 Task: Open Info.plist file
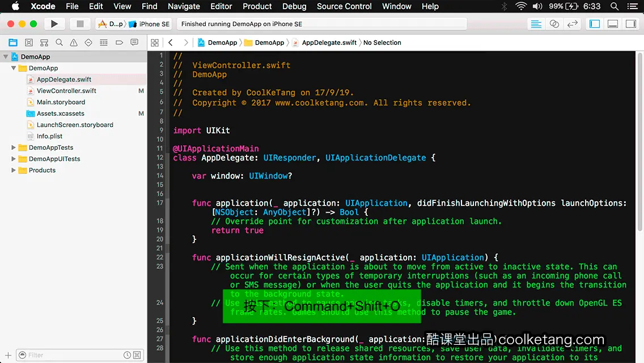coord(49,136)
